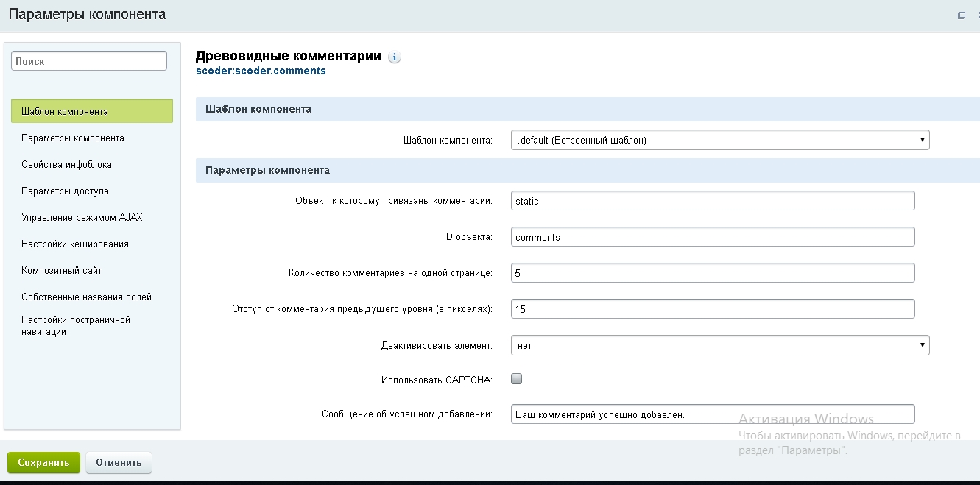
Task: Open Собственные названия полей section
Action: point(86,297)
